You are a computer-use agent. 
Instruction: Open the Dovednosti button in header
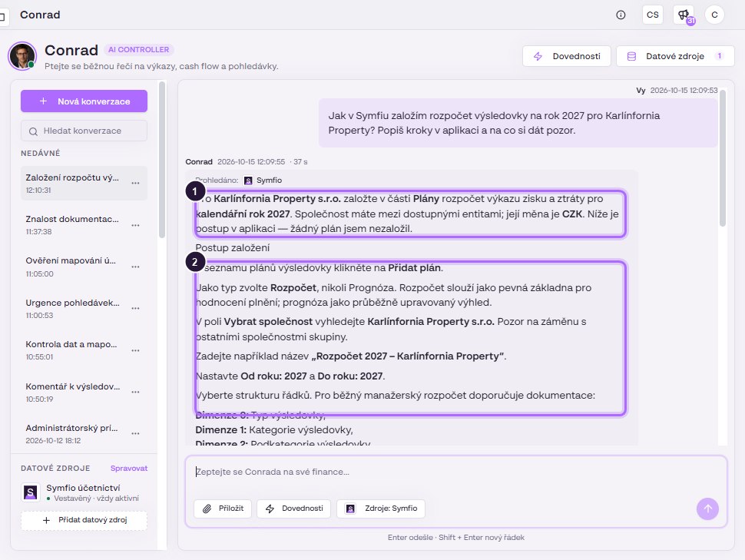pyautogui.click(x=566, y=56)
